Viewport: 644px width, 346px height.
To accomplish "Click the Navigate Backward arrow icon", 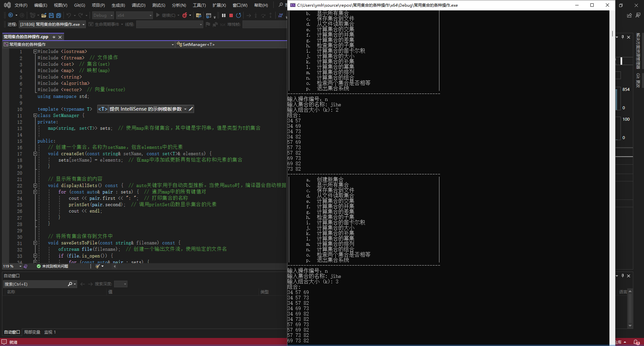I will point(10,15).
